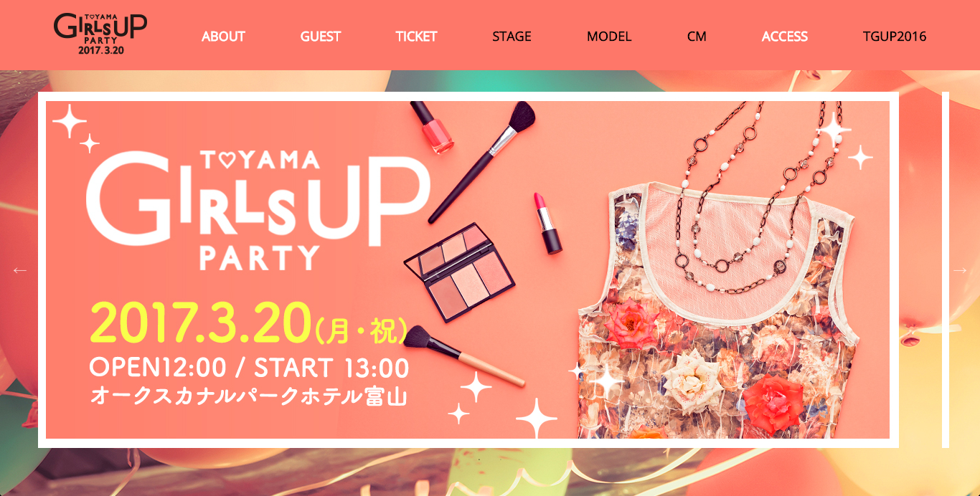Go to the previous slide with left arrow

coord(19,270)
